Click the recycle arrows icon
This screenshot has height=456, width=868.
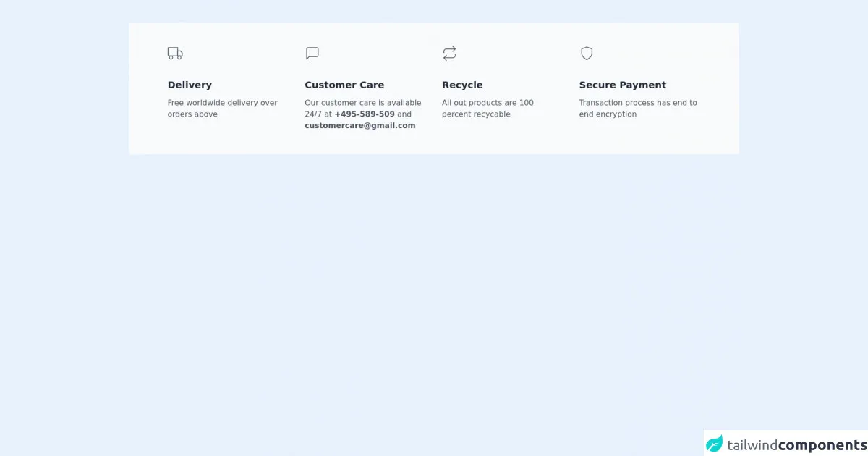[x=449, y=54]
